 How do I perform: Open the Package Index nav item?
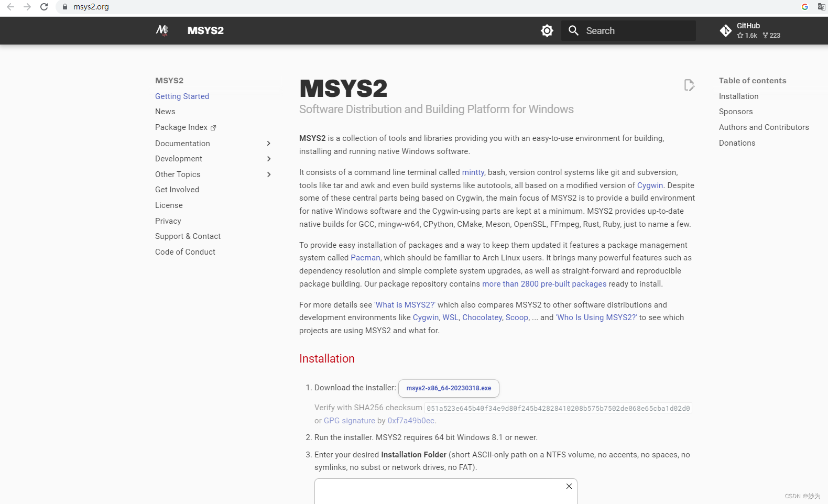pos(181,127)
